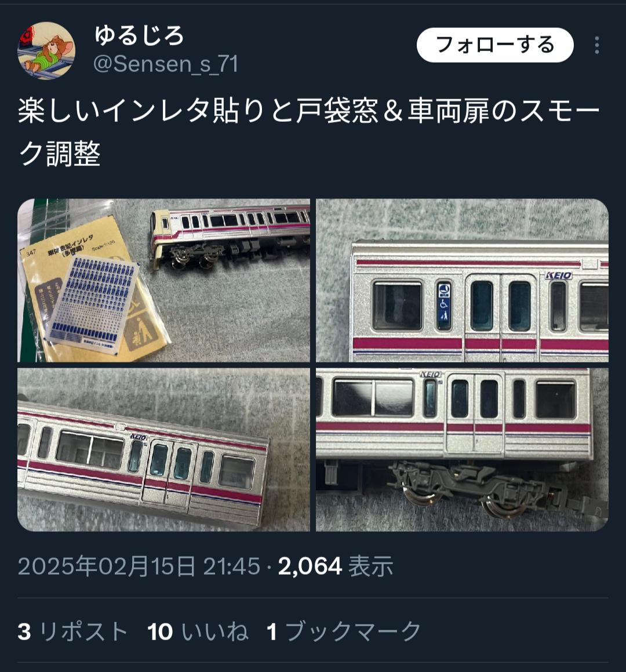The height and width of the screenshot is (672, 626).
Task: Open the bottom-left angled train car photo
Action: point(163,449)
